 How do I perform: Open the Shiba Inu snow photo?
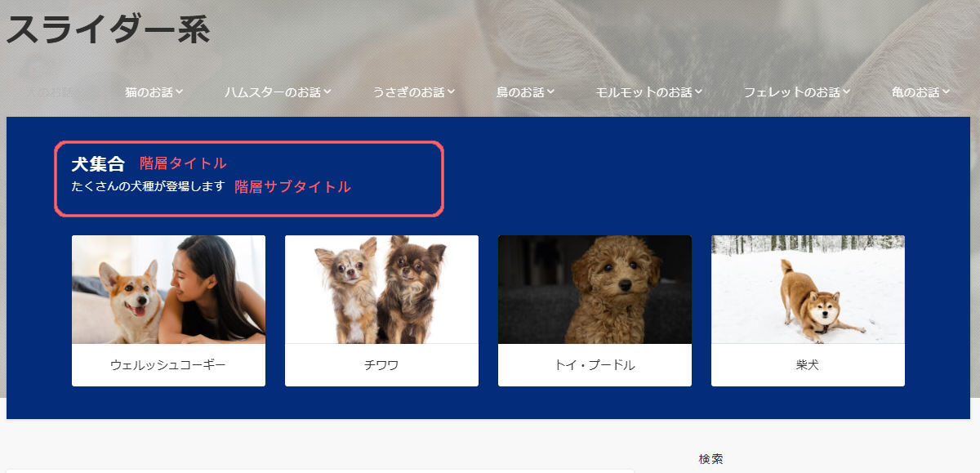click(x=808, y=289)
